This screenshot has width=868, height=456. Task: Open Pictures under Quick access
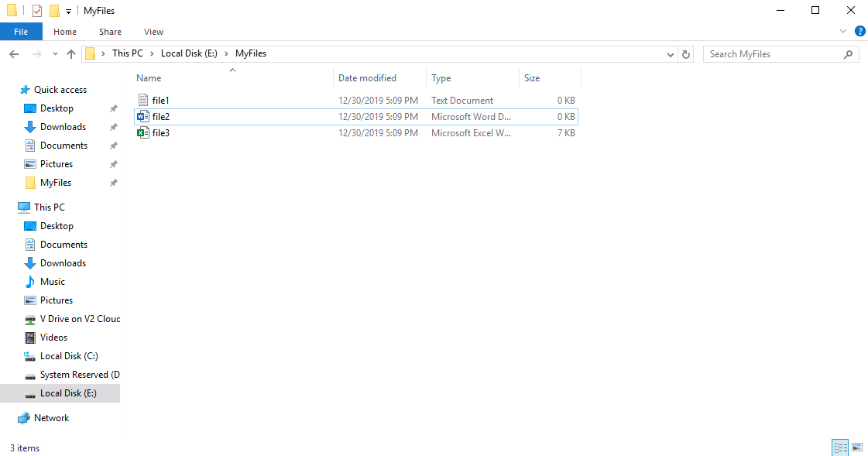coord(57,164)
